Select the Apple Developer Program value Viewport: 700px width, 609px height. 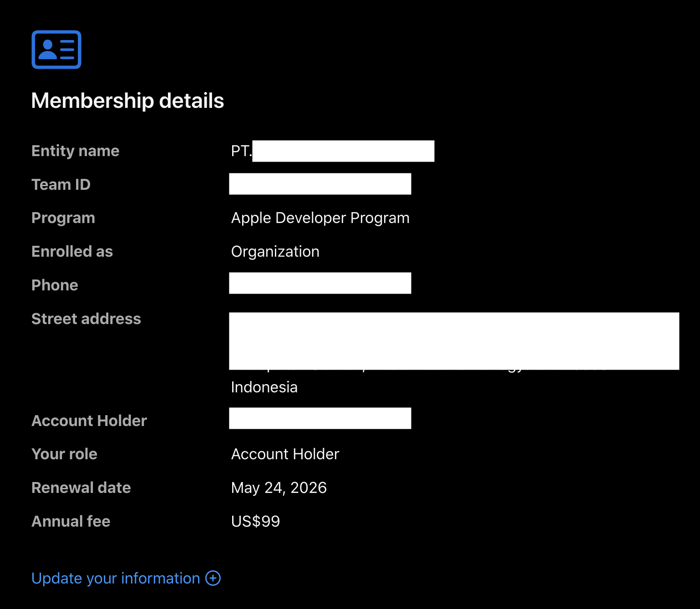point(320,218)
